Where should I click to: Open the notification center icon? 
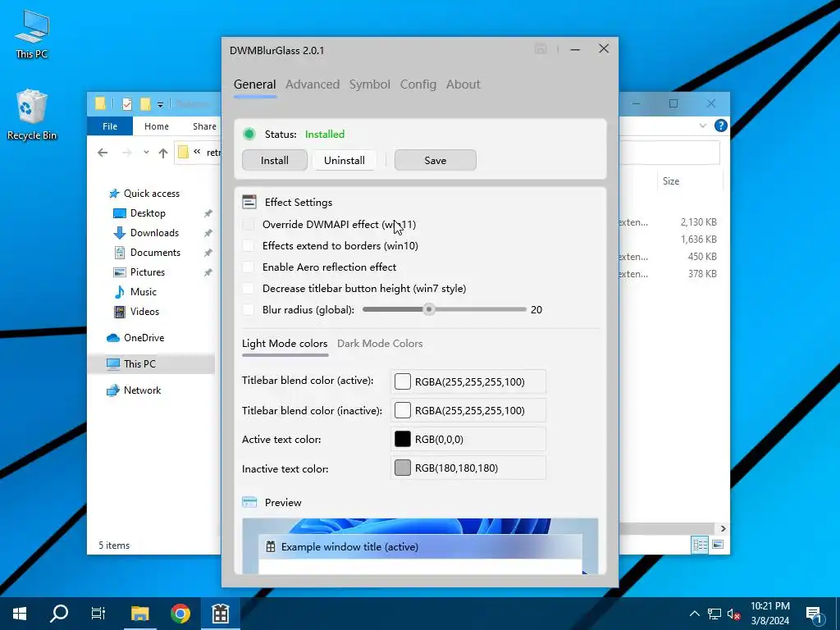(815, 614)
